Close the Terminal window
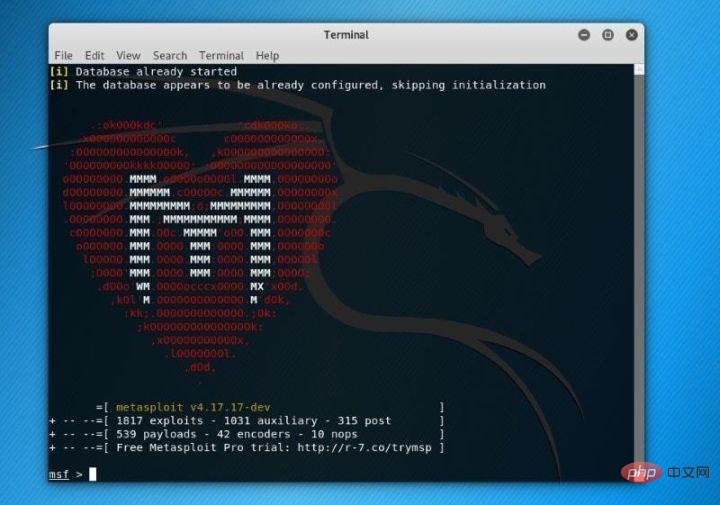 (632, 35)
